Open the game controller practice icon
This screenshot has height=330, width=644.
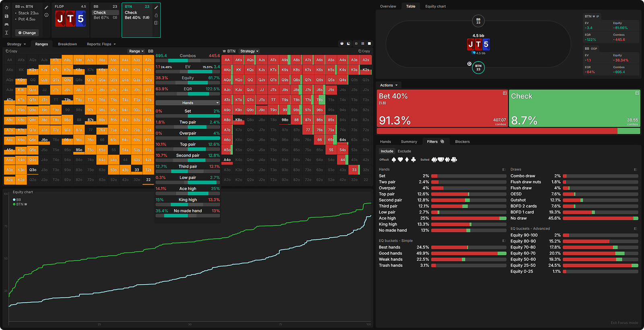point(6,25)
